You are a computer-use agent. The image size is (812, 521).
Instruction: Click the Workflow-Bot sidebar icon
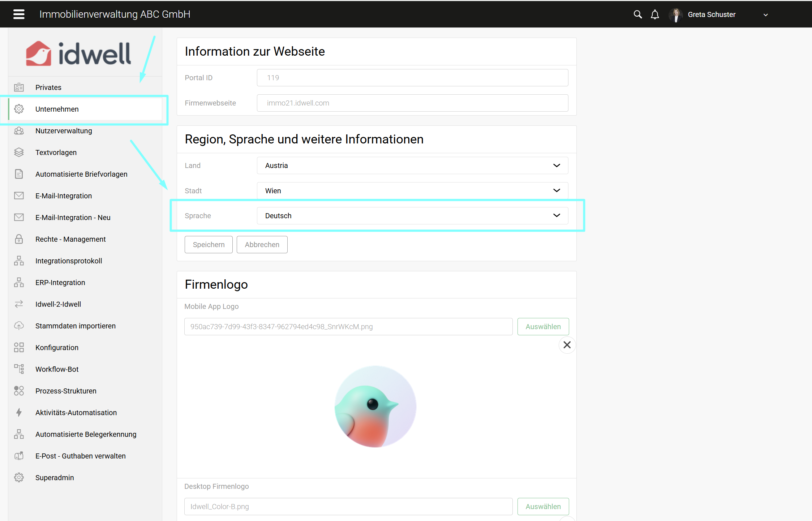19,369
